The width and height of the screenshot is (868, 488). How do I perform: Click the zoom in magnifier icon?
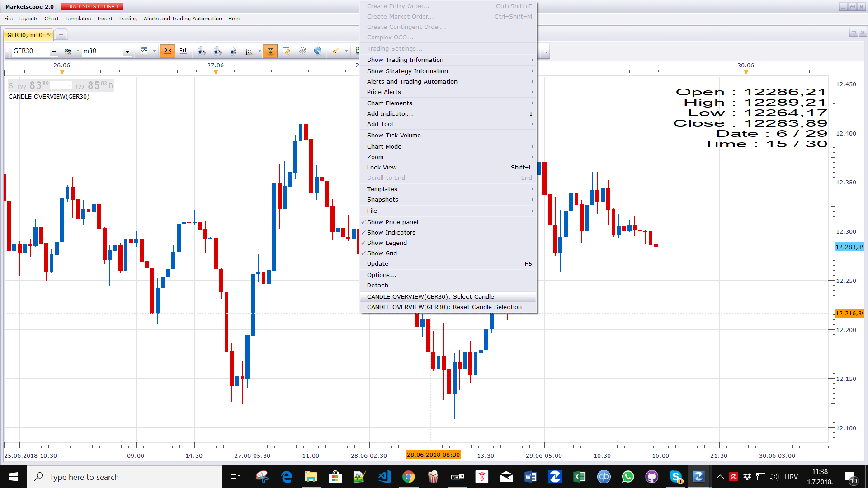(202, 51)
